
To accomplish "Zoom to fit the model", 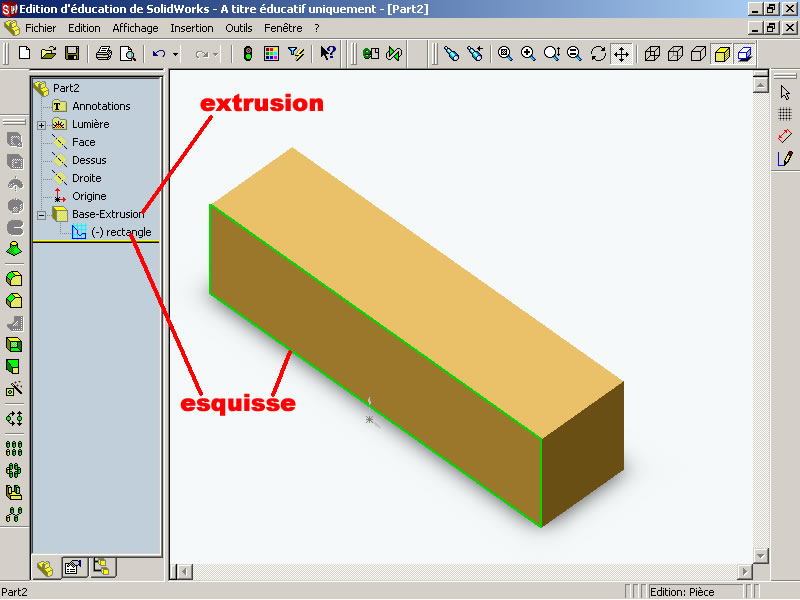I will [x=505, y=54].
